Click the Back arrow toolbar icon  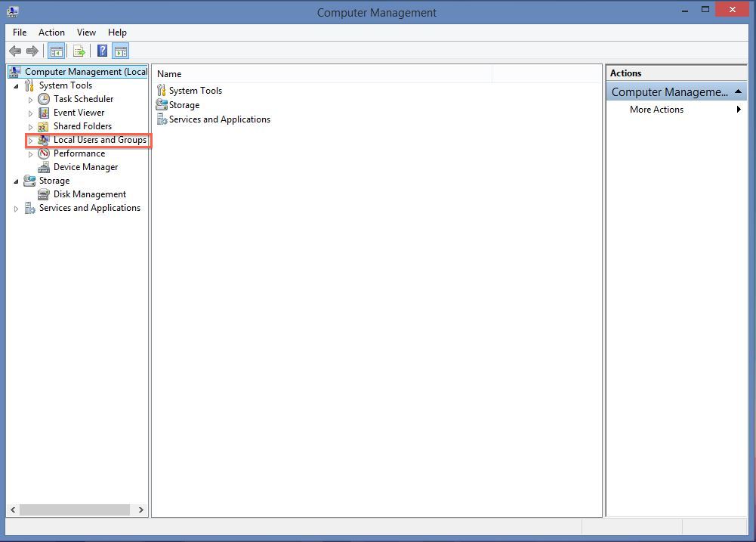15,51
